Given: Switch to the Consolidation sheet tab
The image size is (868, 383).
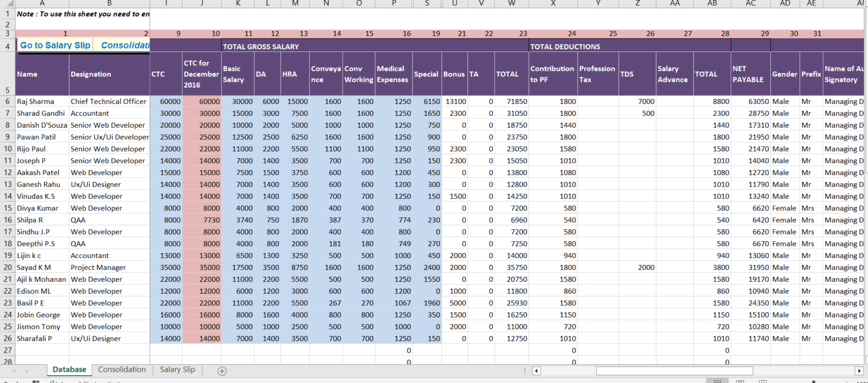Looking at the screenshot, I should pyautogui.click(x=121, y=369).
